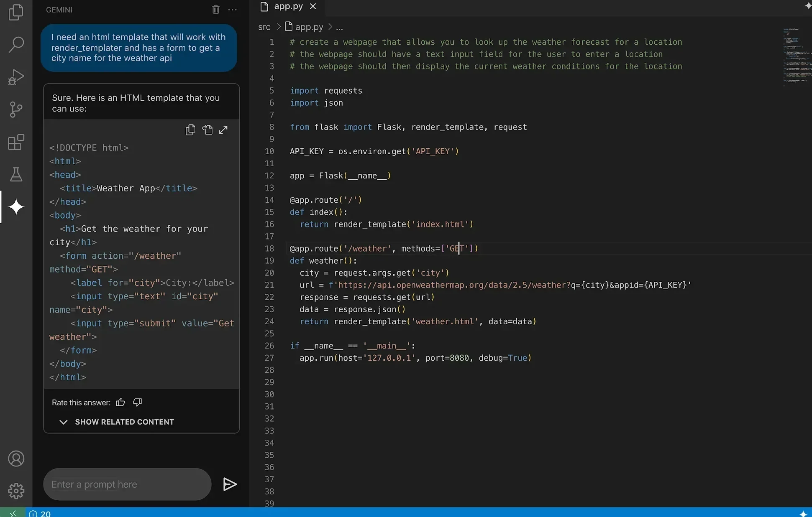Click the flask import statement line
Screen dimensions: 812x517
pyautogui.click(x=408, y=127)
